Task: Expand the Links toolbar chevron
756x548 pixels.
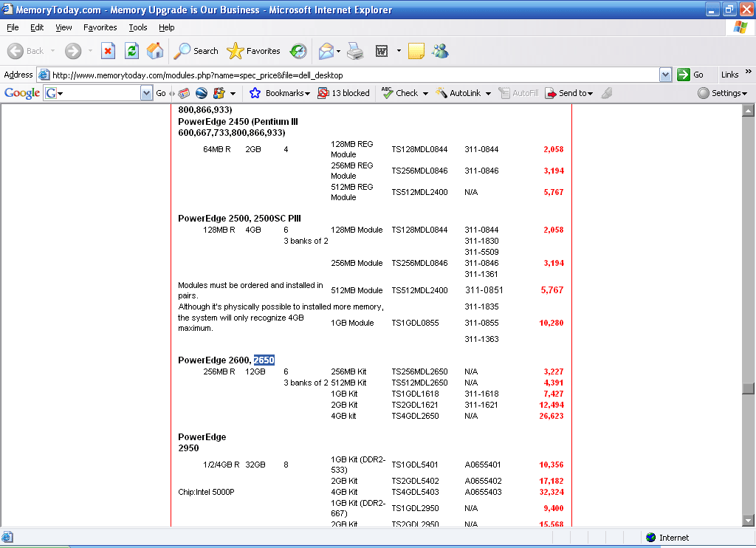Action: pos(749,72)
